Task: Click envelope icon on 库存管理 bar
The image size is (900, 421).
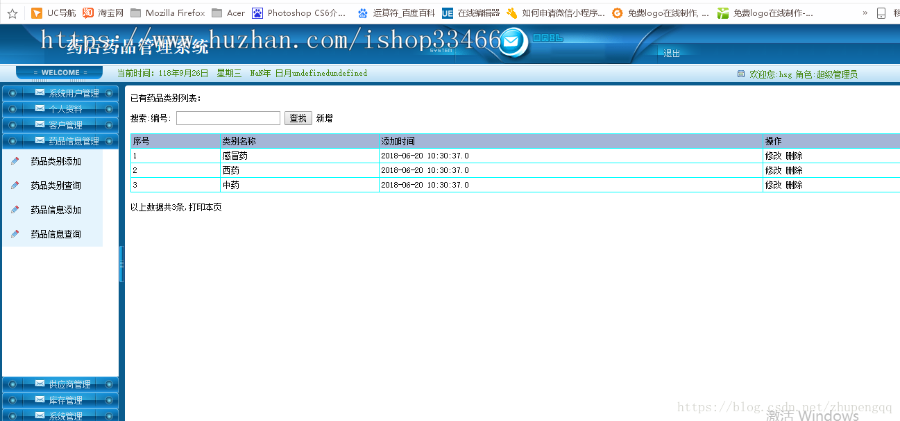Action: coord(40,400)
